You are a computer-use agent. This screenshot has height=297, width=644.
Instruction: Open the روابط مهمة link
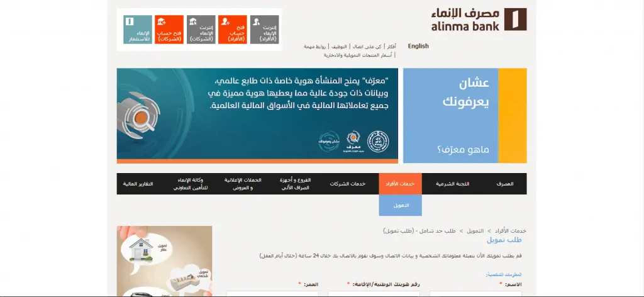[x=314, y=47]
